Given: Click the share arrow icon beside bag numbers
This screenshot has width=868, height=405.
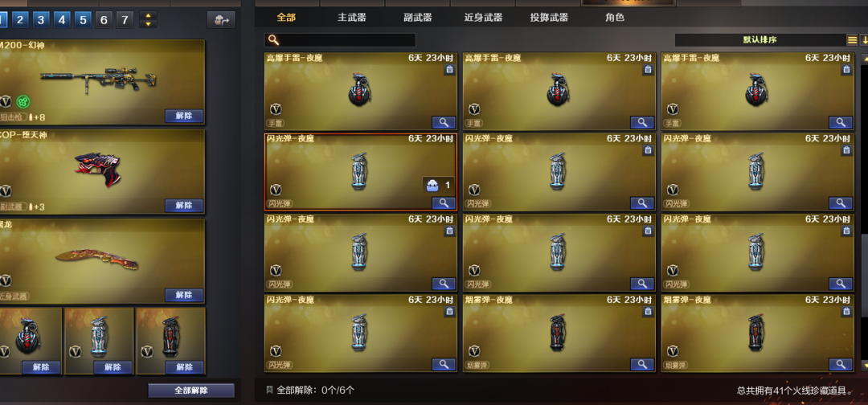Looking at the screenshot, I should tap(221, 20).
